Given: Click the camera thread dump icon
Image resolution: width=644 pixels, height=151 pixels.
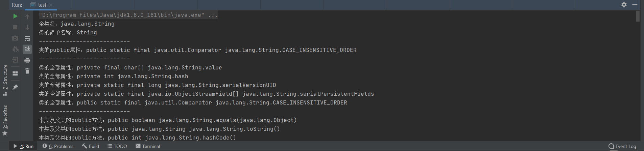Looking at the screenshot, I should (15, 38).
